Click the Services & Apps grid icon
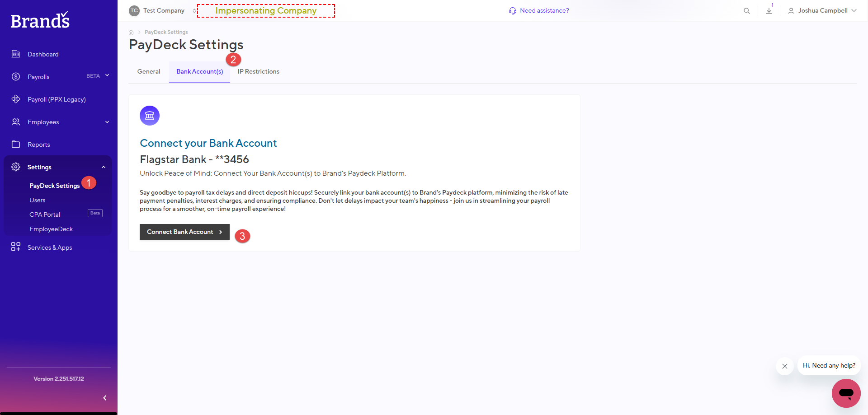This screenshot has width=868, height=415. [x=16, y=247]
